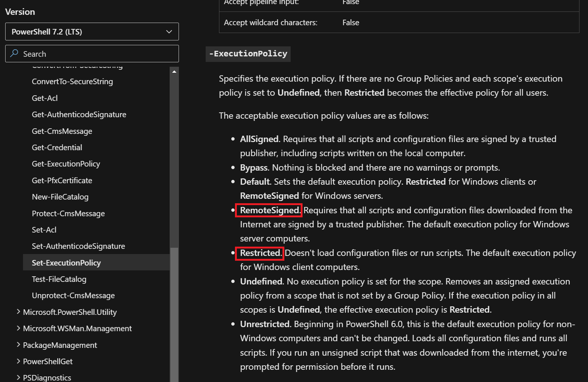Viewport: 588px width, 382px height.
Task: Click the Bypass policy term
Action: pos(254,168)
